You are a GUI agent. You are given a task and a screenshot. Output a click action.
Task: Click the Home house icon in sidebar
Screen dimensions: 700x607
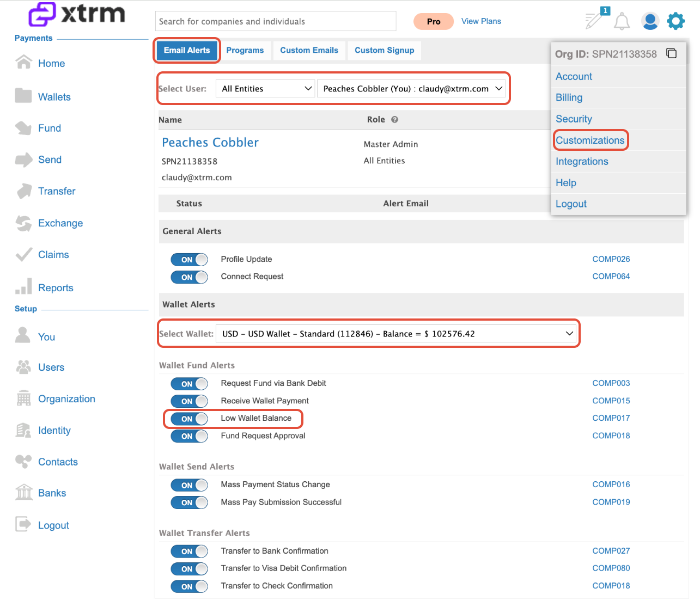(x=23, y=62)
